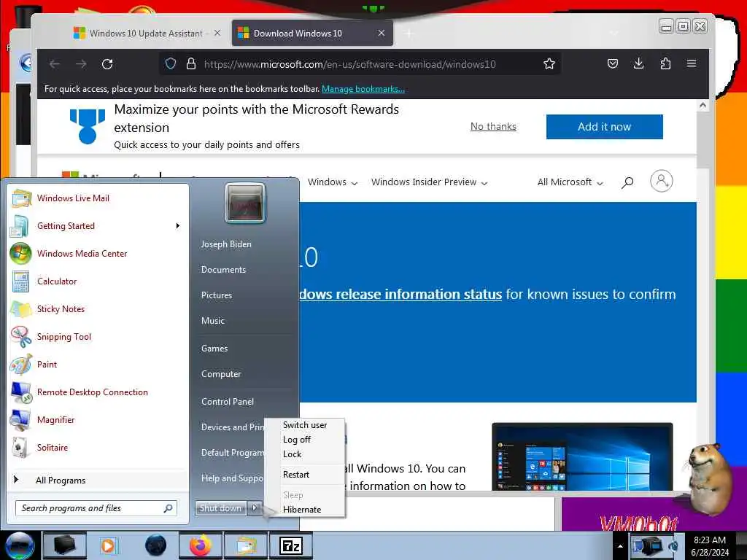Click the tracking protection shield icon
The height and width of the screenshot is (560, 747).
171,64
